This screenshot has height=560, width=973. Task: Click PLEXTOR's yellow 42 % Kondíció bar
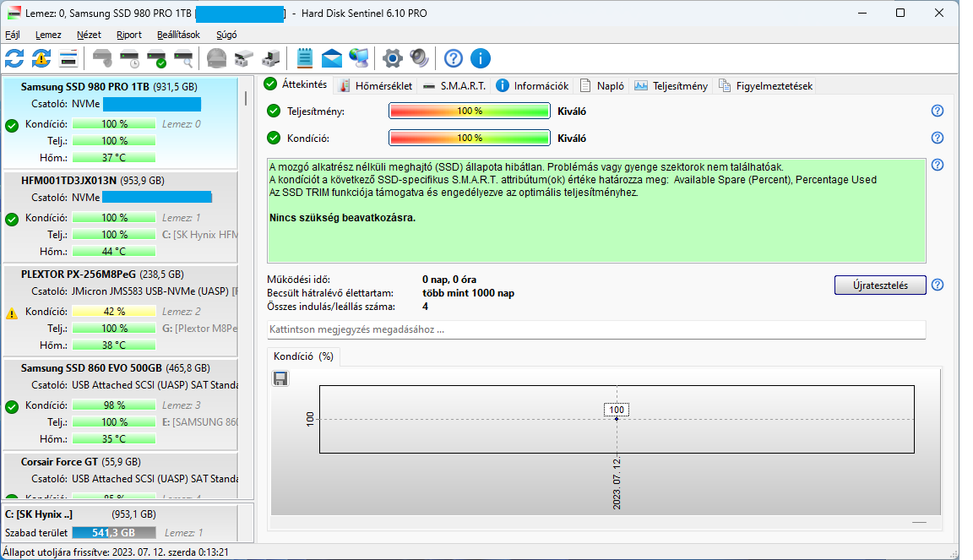[x=113, y=311]
